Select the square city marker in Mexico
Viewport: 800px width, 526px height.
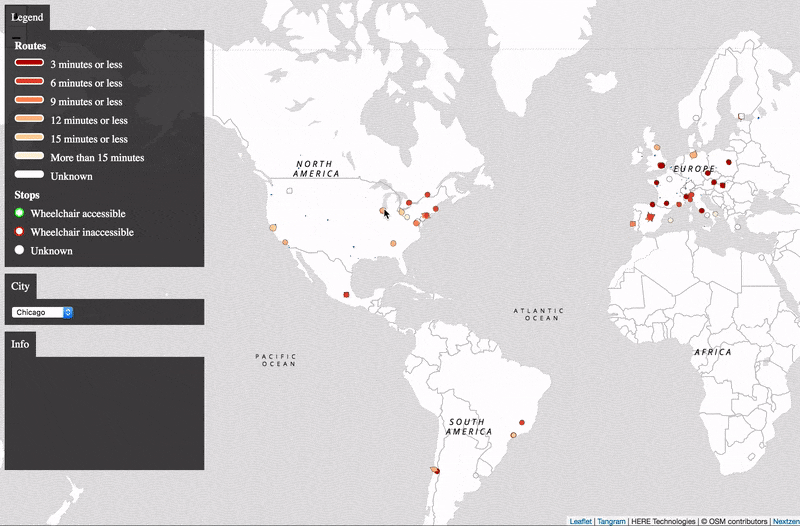[x=346, y=294]
